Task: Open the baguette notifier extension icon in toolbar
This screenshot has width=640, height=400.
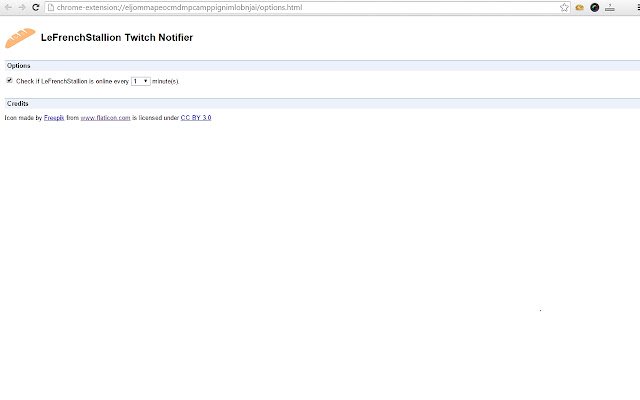Action: [x=580, y=7]
